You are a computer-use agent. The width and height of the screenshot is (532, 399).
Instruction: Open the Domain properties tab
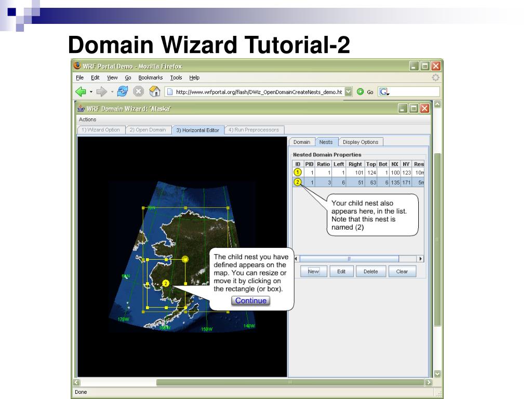click(x=302, y=142)
